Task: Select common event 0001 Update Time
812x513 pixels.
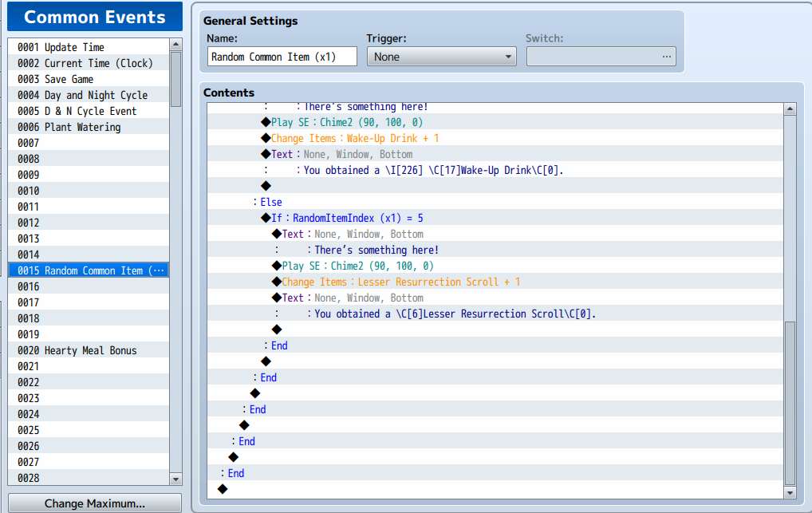Action: pyautogui.click(x=89, y=47)
